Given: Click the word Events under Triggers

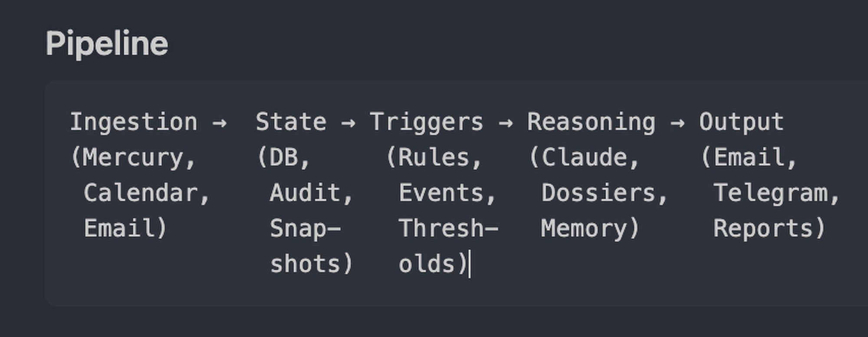Looking at the screenshot, I should [441, 193].
